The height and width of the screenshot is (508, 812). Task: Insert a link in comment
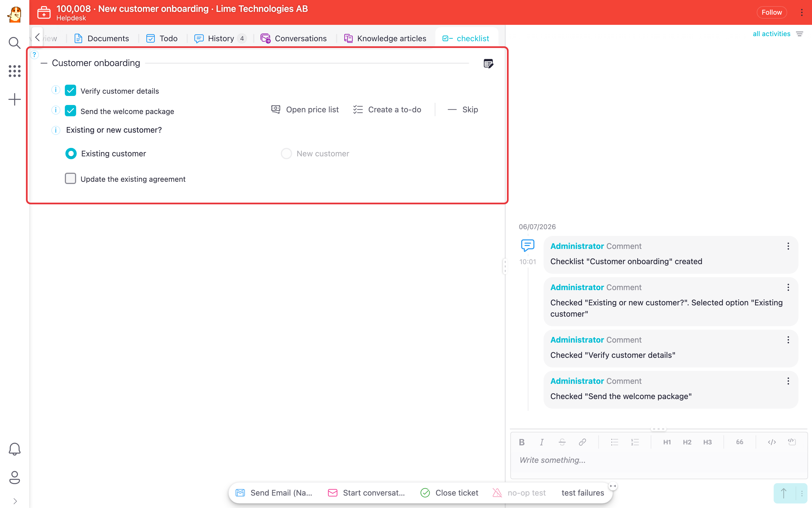point(582,442)
